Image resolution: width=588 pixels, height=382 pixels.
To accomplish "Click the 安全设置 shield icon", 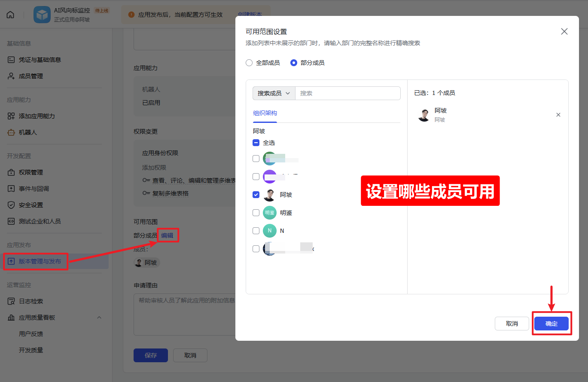I will click(11, 205).
